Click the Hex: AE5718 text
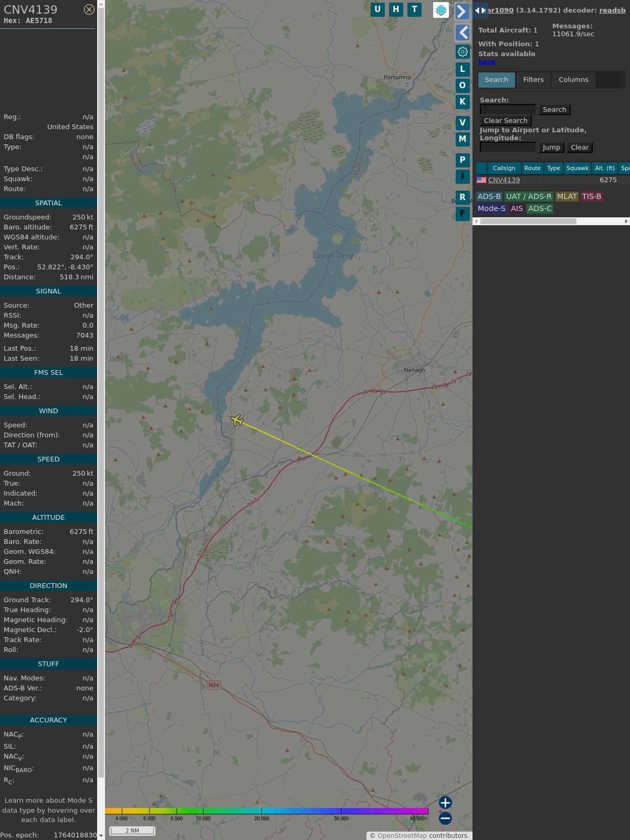Screen dimensions: 630x840 (28, 20)
